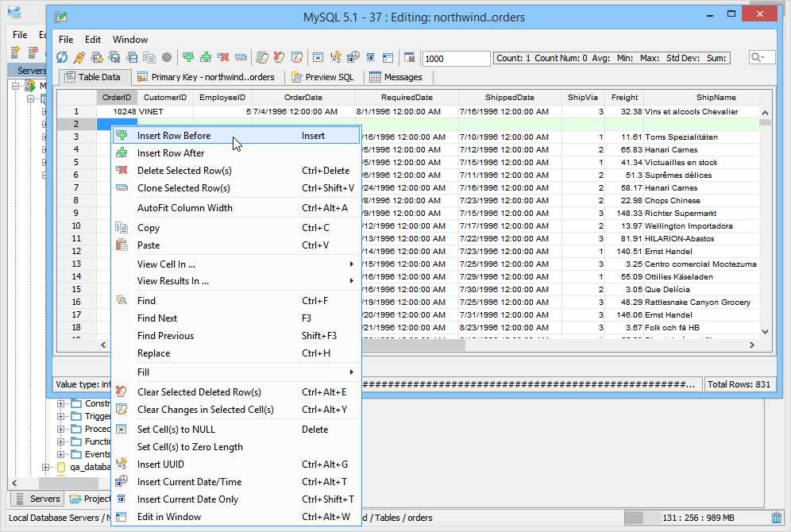Choose Find Next menu entry
This screenshot has height=532, width=791.
tap(237, 318)
